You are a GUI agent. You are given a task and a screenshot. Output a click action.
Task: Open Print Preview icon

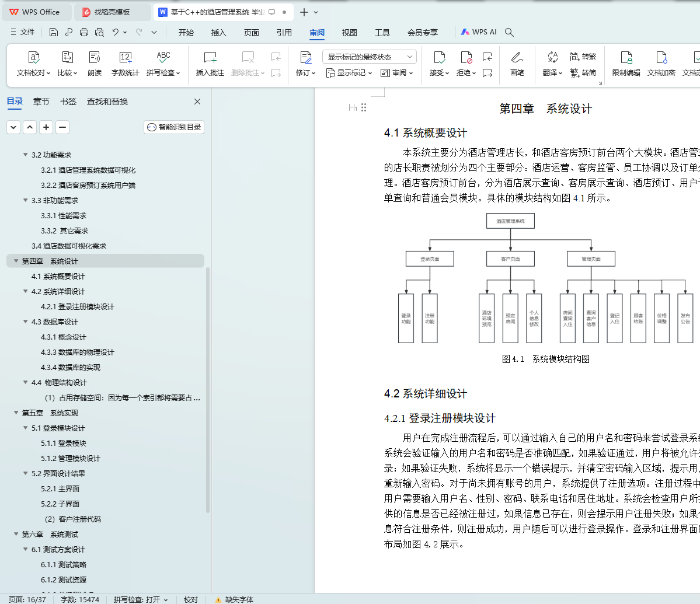[100, 32]
